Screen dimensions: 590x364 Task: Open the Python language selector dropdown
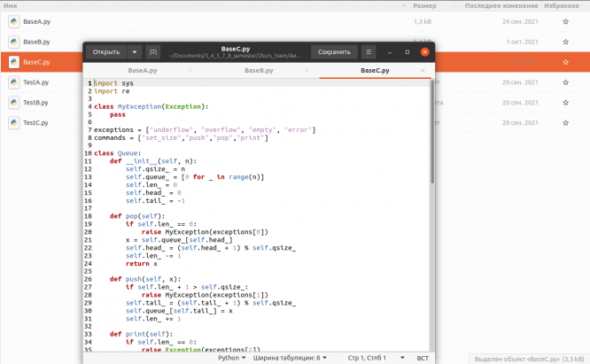tap(232, 358)
